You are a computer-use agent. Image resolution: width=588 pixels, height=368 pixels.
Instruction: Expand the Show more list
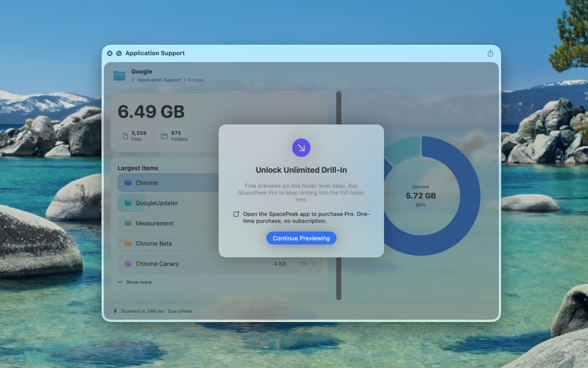135,282
